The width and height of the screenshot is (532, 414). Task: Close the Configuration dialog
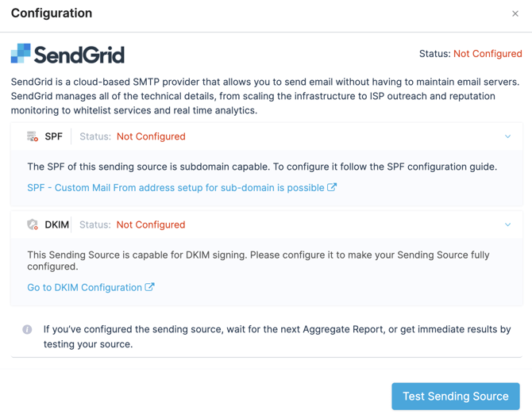click(x=515, y=13)
